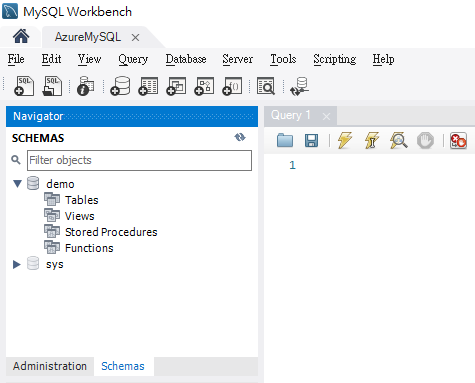Refresh the SCHEMAS list

click(240, 137)
